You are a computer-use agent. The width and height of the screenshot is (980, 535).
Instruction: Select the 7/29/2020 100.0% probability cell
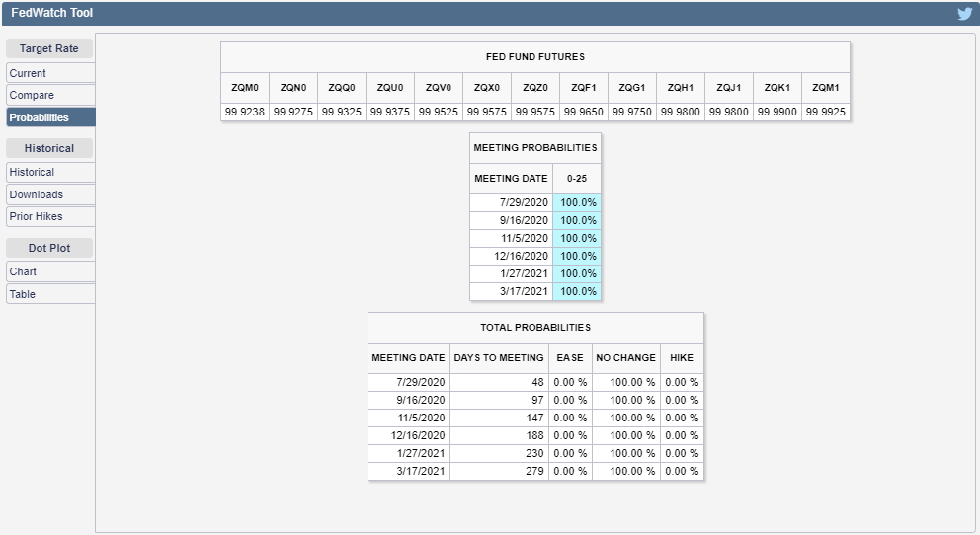tap(578, 202)
